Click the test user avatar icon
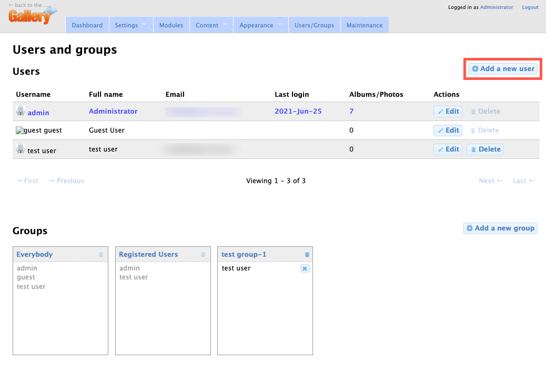The width and height of the screenshot is (546, 392). pos(21,149)
